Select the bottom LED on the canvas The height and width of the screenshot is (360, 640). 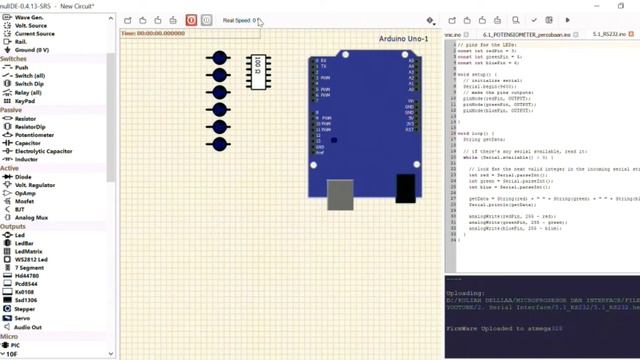point(219,144)
